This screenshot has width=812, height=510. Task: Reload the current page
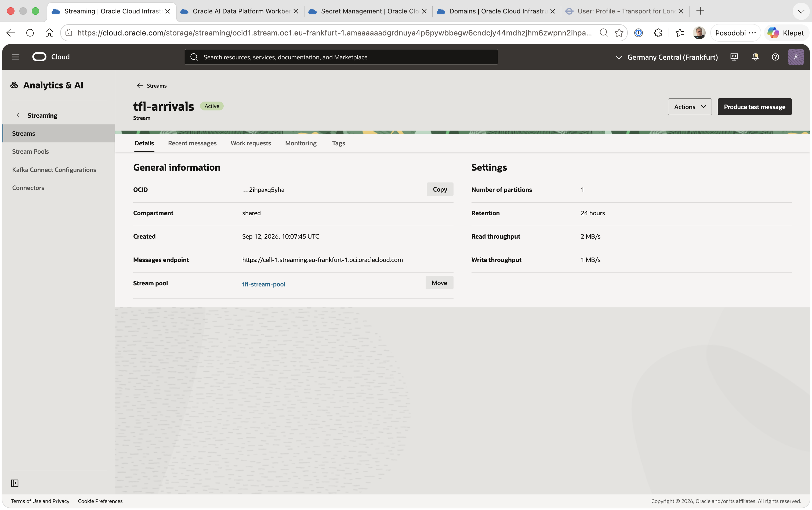pos(30,33)
